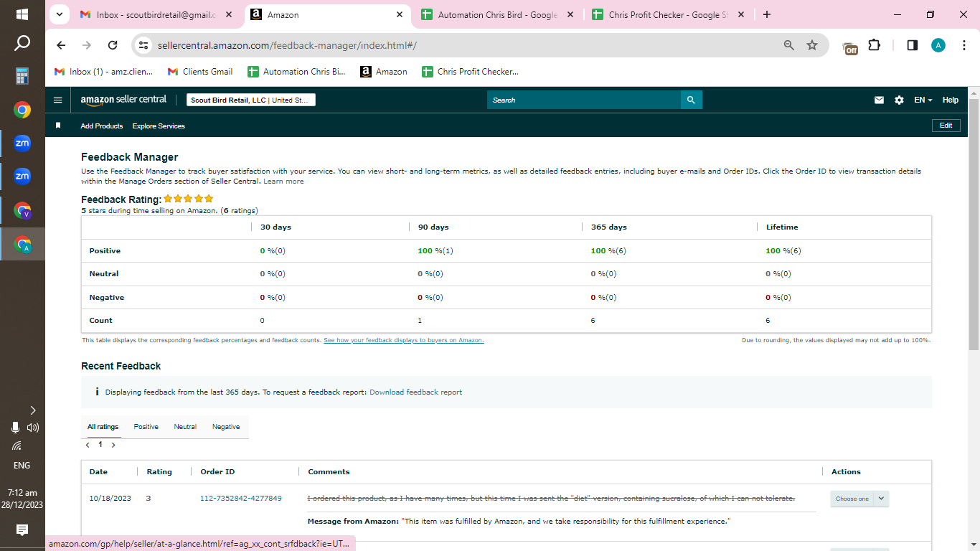Click the 'Lifetime' column header text

click(782, 227)
